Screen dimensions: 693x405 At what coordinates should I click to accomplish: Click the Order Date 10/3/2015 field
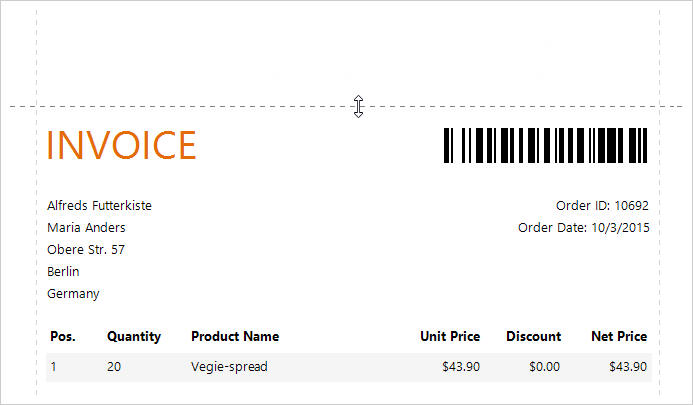(584, 228)
